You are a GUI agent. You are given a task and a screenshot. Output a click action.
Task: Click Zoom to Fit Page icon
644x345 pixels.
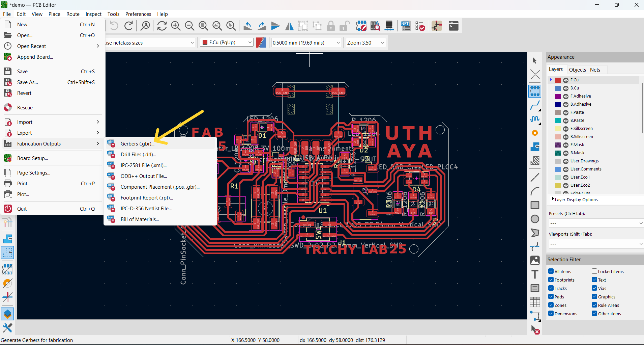pyautogui.click(x=203, y=26)
